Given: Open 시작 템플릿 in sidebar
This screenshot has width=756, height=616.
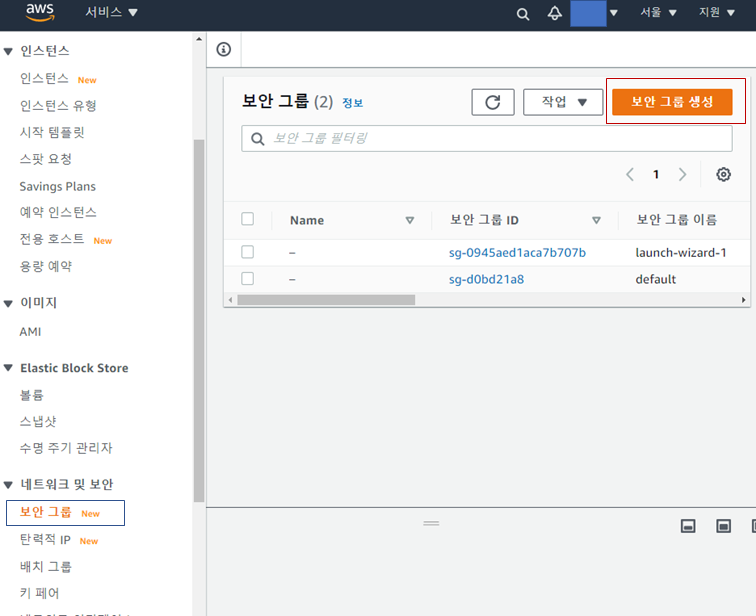Looking at the screenshot, I should pos(52,132).
